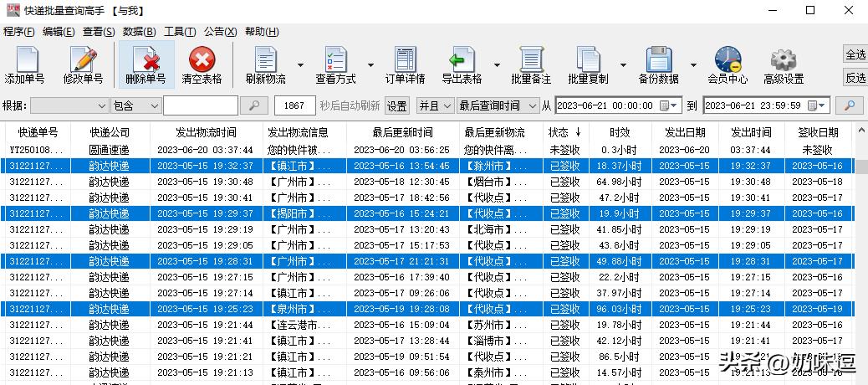Click the 全选 select all button
This screenshot has width=868, height=385.
pos(855,54)
